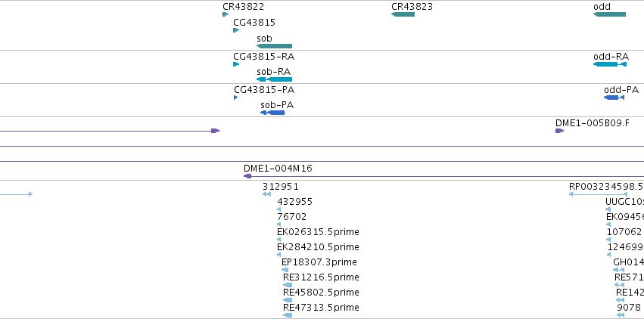Image resolution: width=644 pixels, height=319 pixels.
Task: Select the EP18307.3prime feature glyph
Action: pos(285,270)
